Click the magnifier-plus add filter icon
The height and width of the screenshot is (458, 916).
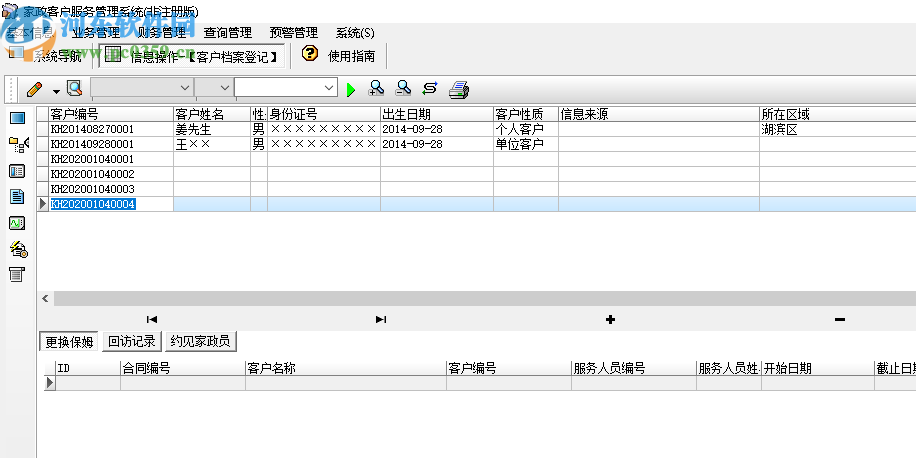(x=376, y=89)
